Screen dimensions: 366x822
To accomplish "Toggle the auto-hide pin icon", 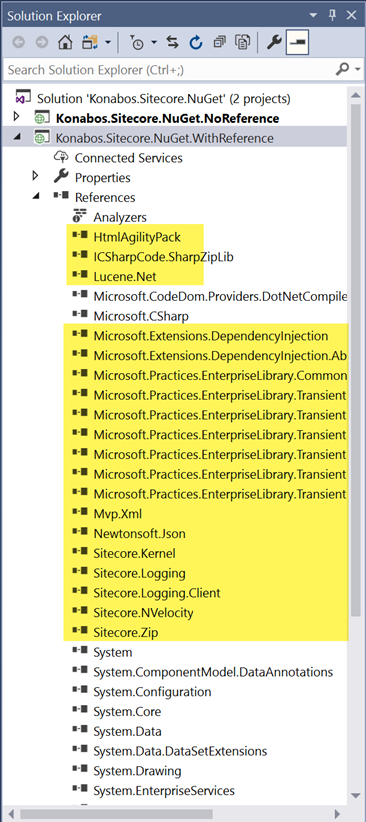I will [332, 15].
